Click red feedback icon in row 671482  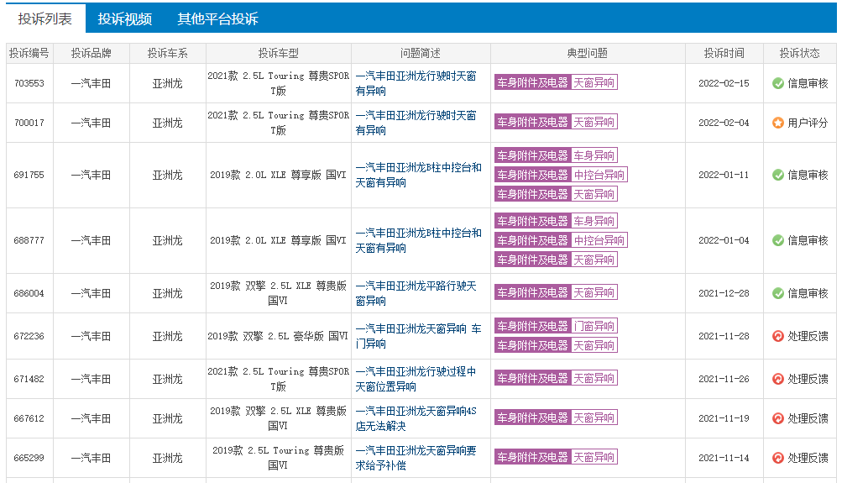(x=778, y=379)
